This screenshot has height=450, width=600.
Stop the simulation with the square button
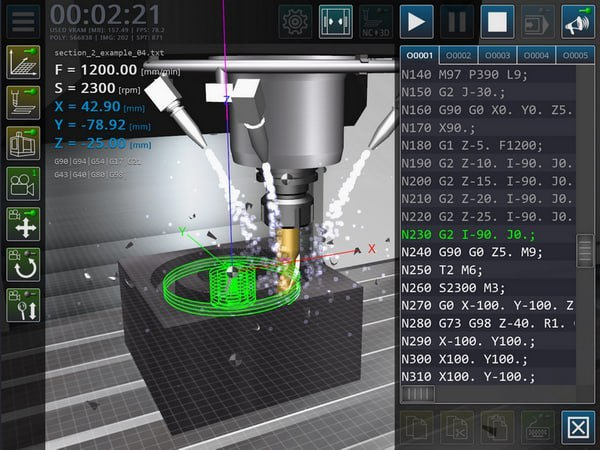pyautogui.click(x=497, y=21)
